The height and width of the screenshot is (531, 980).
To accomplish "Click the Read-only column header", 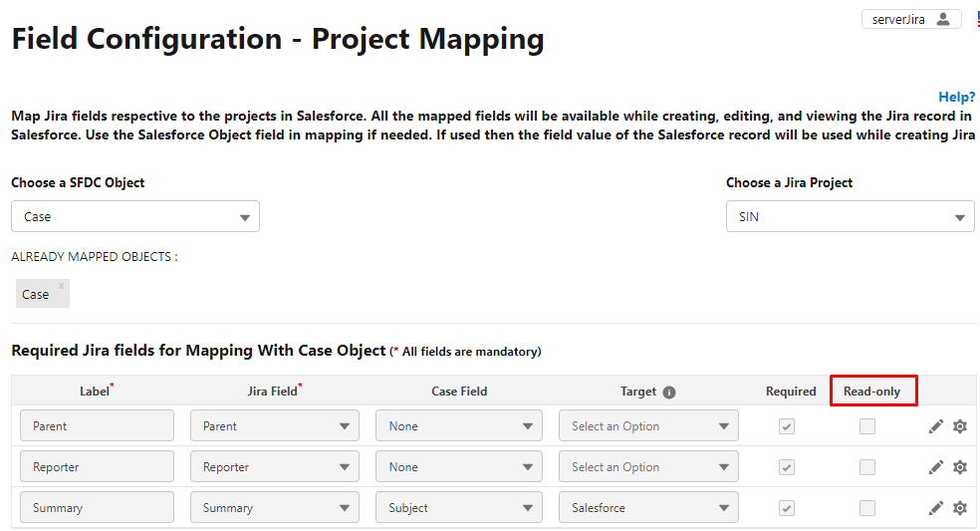I will tap(871, 392).
